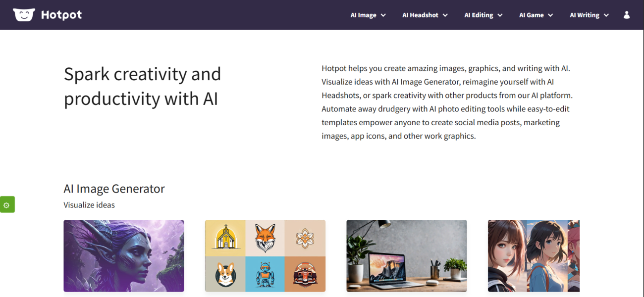Viewport: 644px width, 297px height.
Task: Open the AI Game menu
Action: coord(536,15)
